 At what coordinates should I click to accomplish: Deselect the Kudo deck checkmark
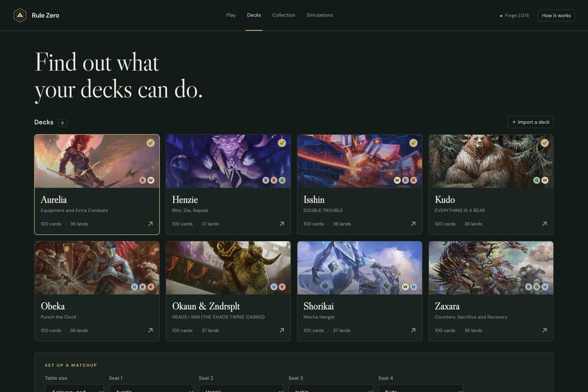tap(545, 143)
